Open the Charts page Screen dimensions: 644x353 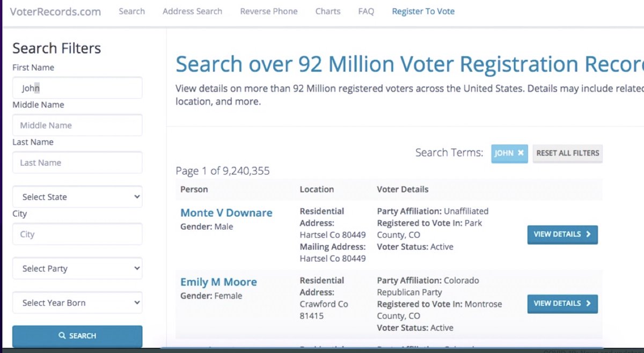coord(328,11)
